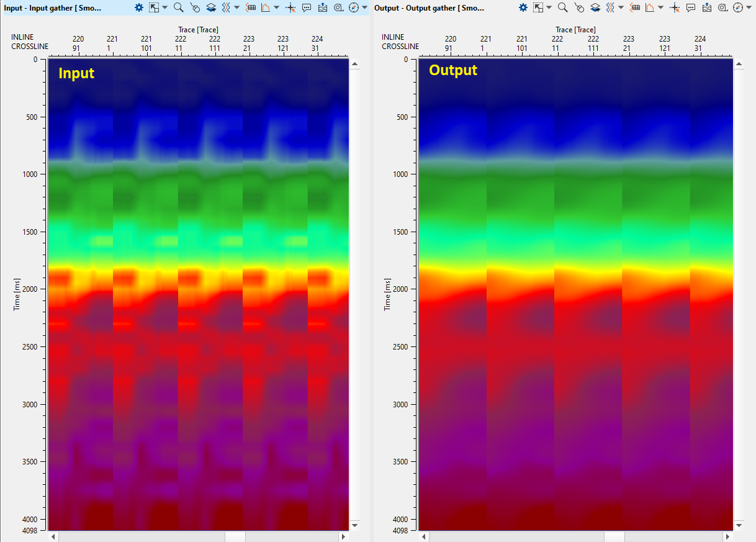The width and height of the screenshot is (756, 542).
Task: Click Output panel vertical scrollbar down arrow
Action: (x=739, y=525)
